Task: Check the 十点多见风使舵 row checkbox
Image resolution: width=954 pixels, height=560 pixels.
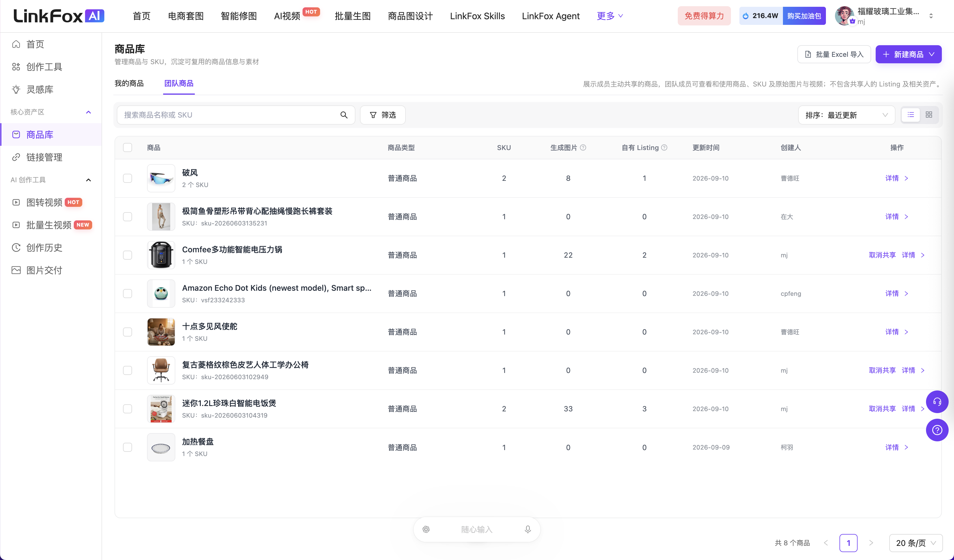Action: point(128,332)
